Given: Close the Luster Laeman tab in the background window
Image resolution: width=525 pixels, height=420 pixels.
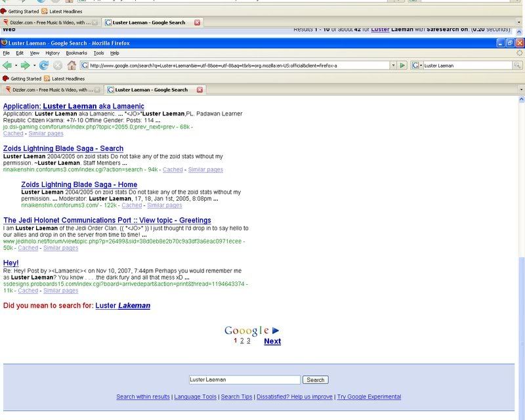Looking at the screenshot, I should coord(198,22).
